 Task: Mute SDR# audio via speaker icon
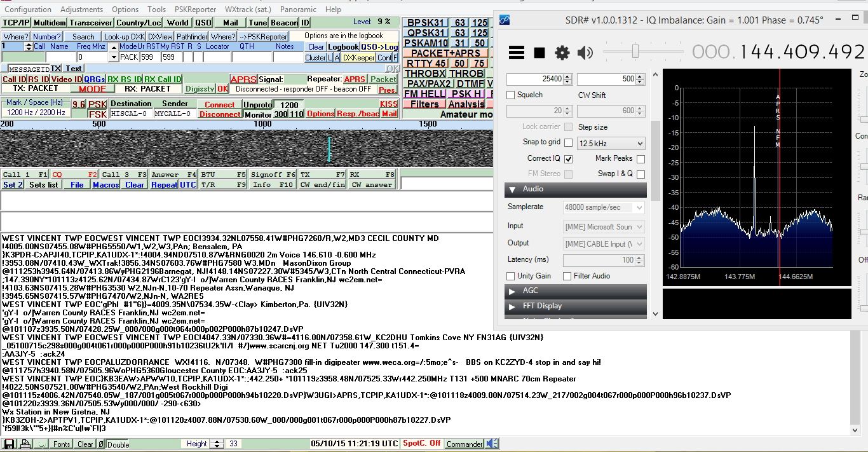[x=585, y=53]
